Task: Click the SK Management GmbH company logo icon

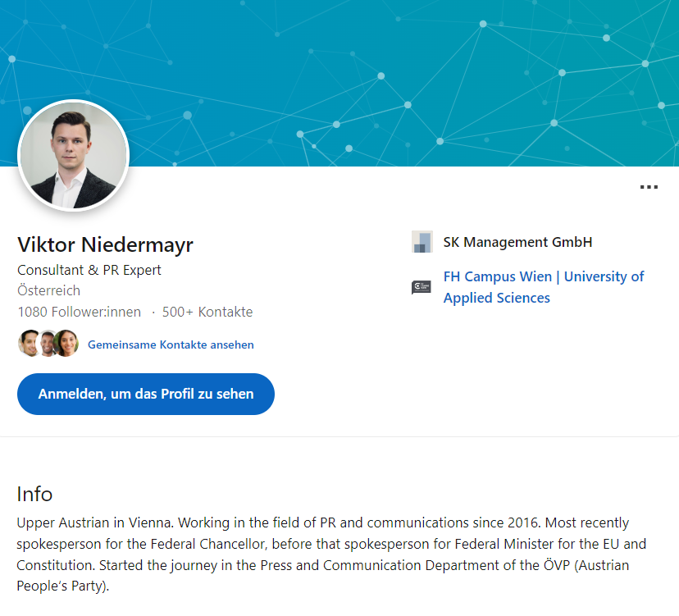Action: pos(422,242)
